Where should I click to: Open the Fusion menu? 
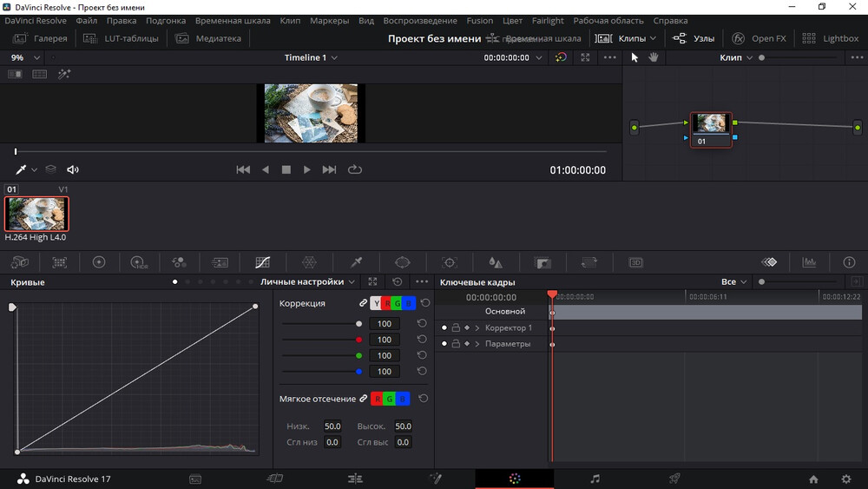pyautogui.click(x=479, y=21)
